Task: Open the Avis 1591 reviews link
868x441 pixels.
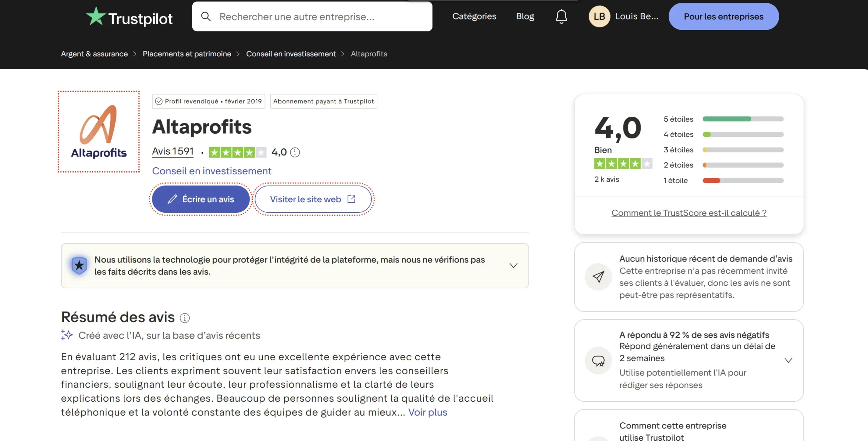Action: [173, 152]
